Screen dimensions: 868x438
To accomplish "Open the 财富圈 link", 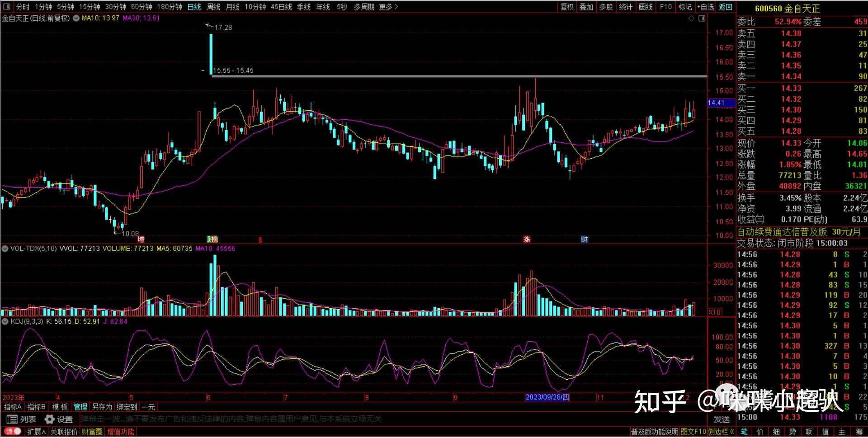I will [x=92, y=432].
